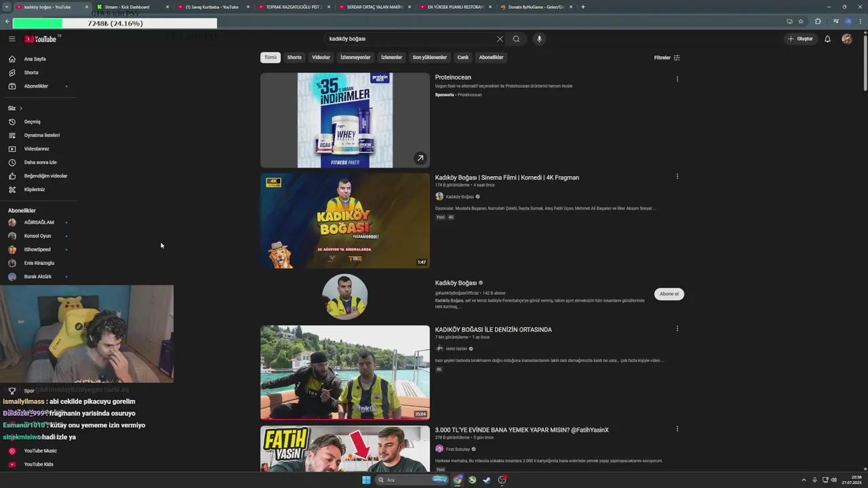Screen dimensions: 868x488
Task: Clear the search box with the X icon
Action: (x=500, y=39)
